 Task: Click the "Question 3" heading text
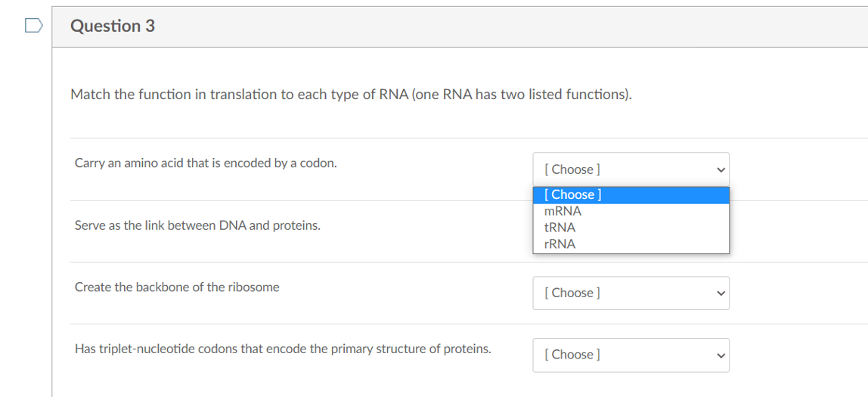click(x=113, y=26)
